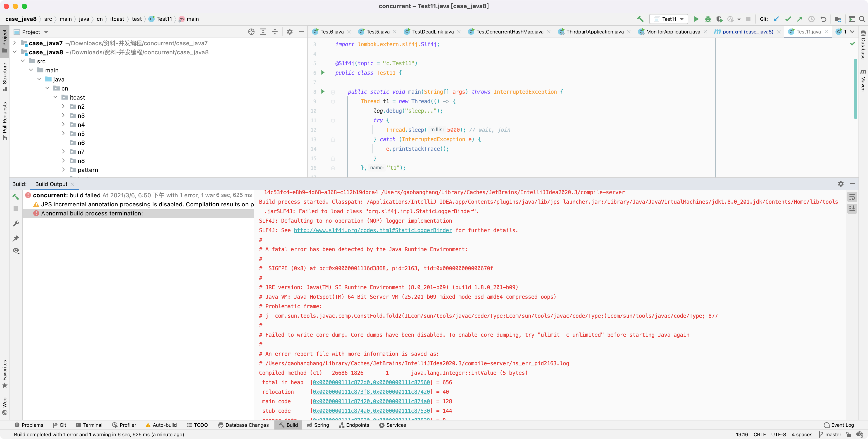Close the Test5.java tab
868x439 pixels.
[x=395, y=32]
